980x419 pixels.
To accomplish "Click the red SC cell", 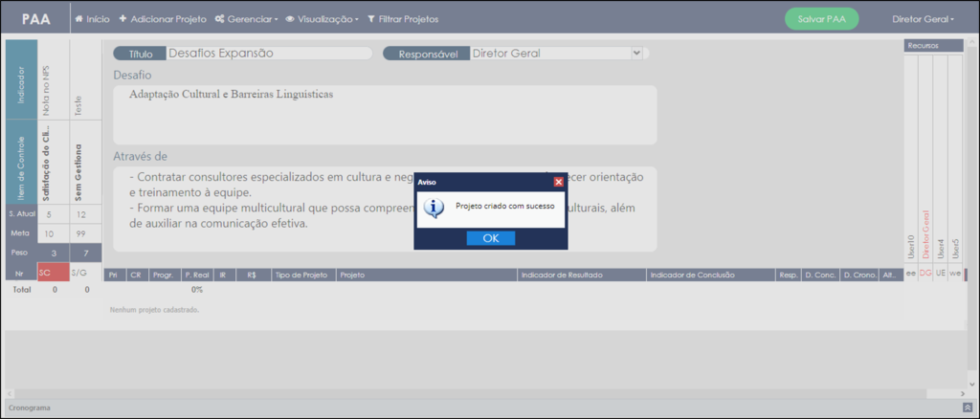I will click(54, 273).
